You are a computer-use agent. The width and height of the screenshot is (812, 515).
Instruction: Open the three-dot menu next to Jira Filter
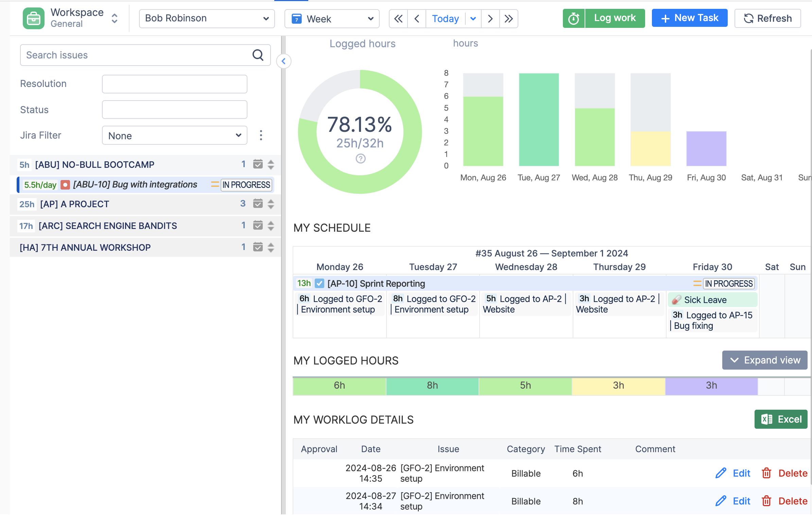261,135
